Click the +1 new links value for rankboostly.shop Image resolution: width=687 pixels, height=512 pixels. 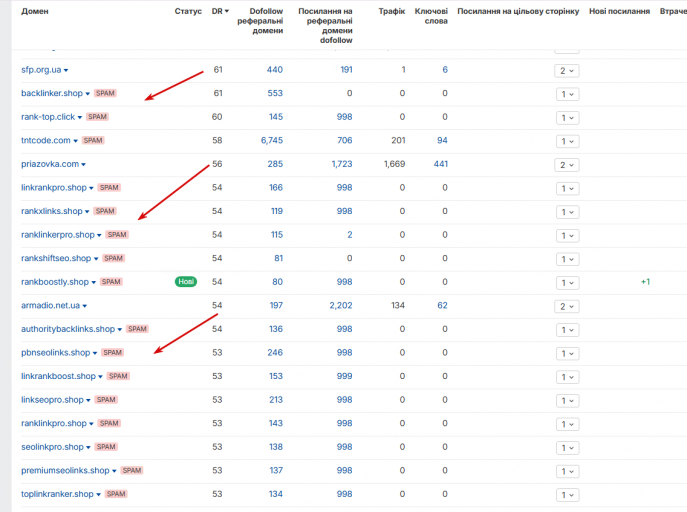point(645,282)
